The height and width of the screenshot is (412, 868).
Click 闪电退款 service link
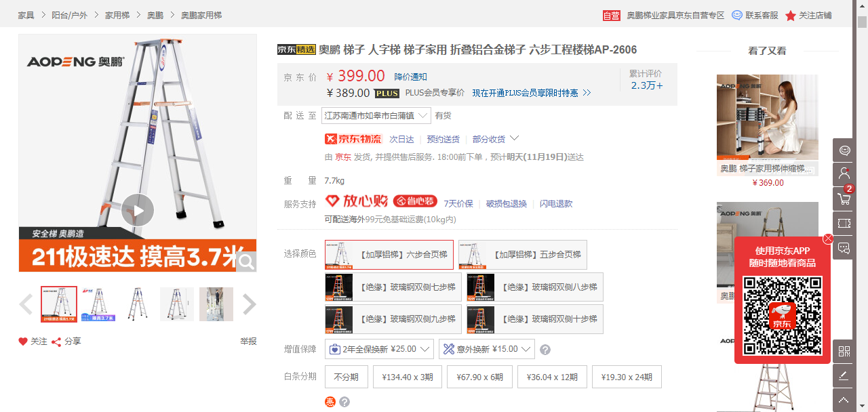[556, 203]
